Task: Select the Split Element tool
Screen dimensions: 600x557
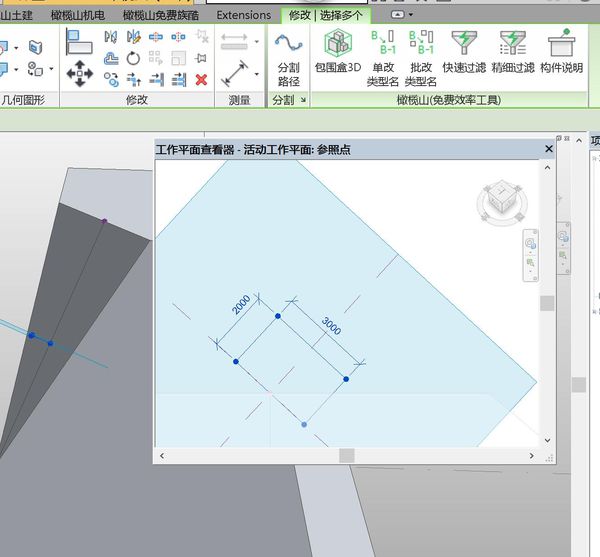Action: pos(156,37)
